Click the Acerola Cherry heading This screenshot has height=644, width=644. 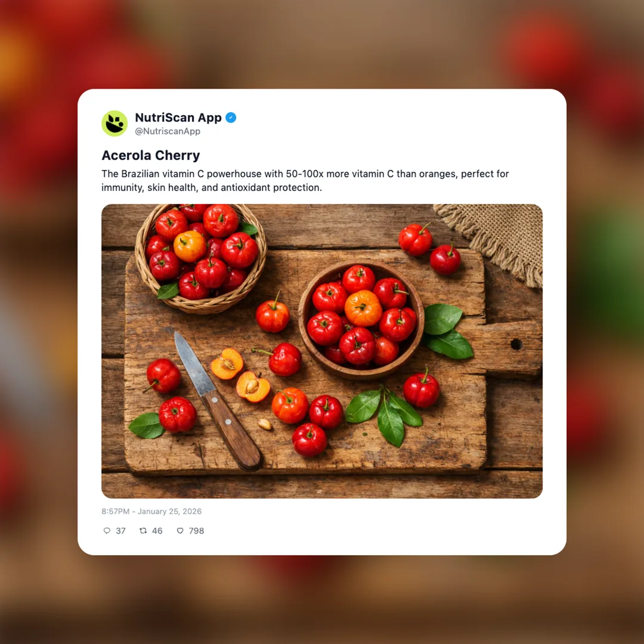coord(151,155)
